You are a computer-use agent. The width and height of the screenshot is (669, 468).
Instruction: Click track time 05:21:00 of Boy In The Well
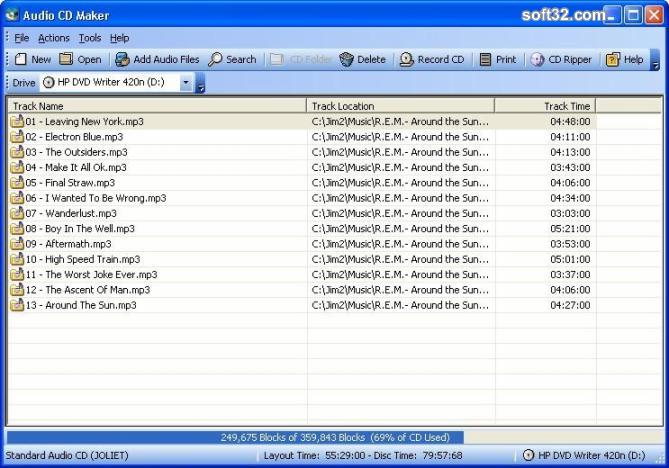[x=570, y=229]
